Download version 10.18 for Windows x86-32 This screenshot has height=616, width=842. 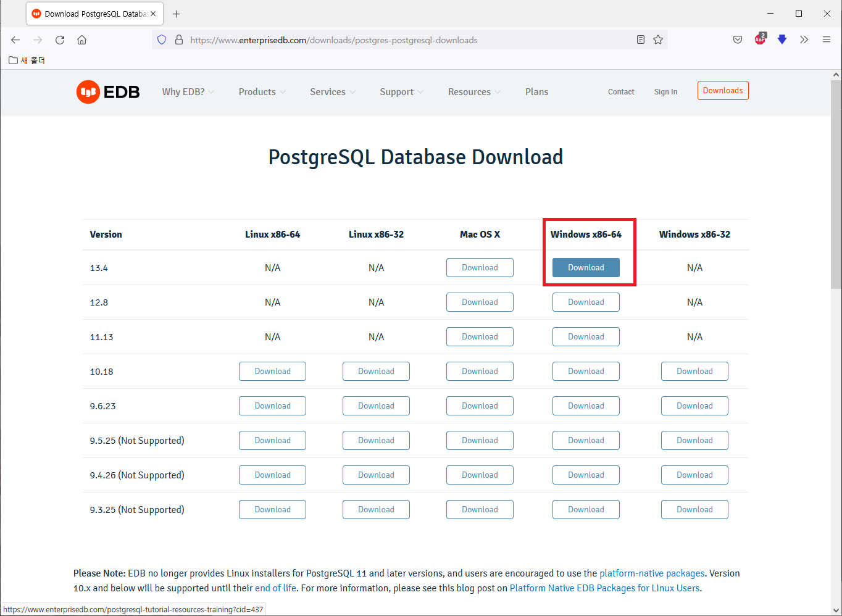click(694, 372)
